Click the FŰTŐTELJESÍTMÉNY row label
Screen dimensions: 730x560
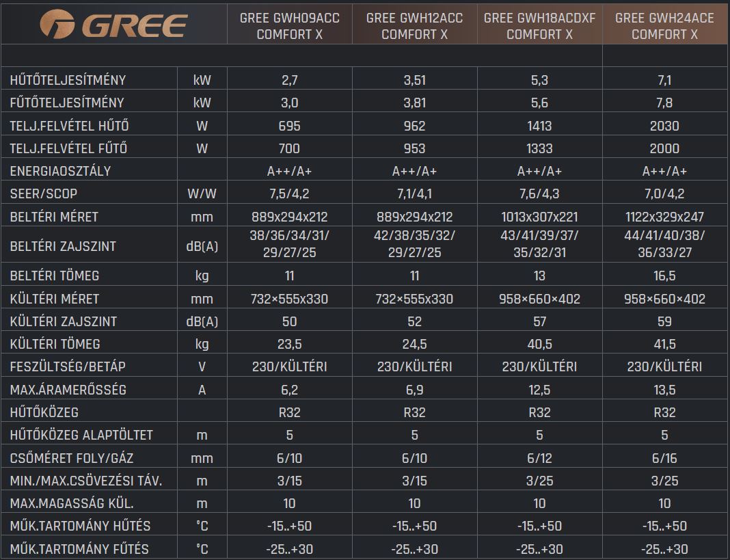67,103
